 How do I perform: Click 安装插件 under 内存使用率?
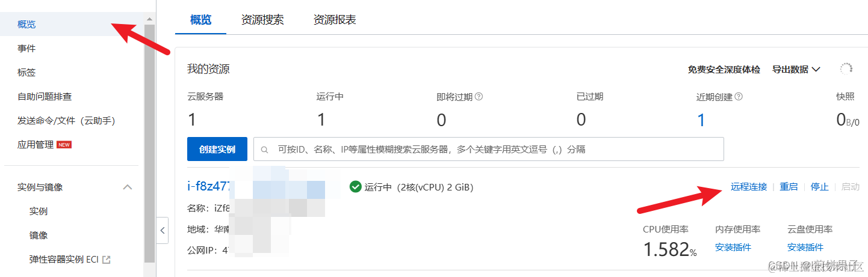point(733,248)
